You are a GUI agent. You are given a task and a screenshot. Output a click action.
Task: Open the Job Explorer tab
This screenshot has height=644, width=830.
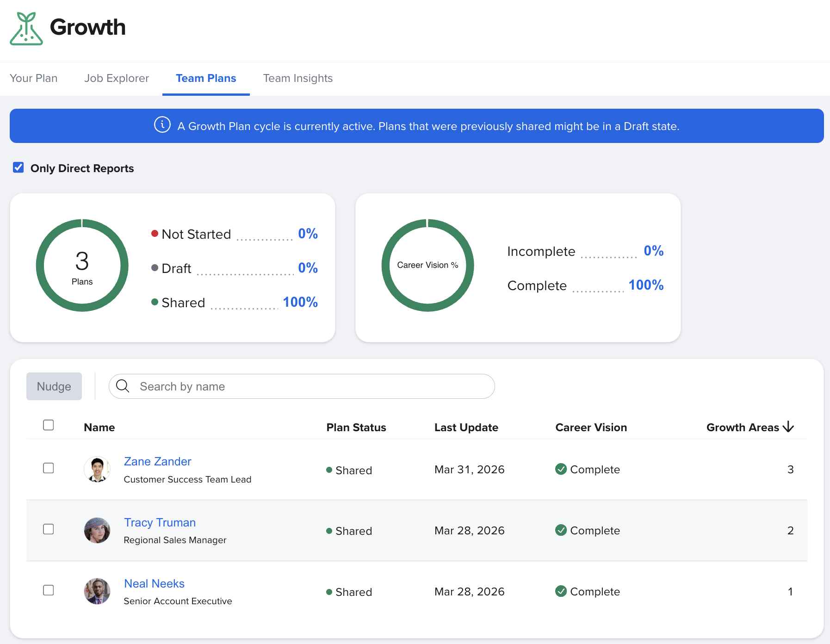(117, 78)
